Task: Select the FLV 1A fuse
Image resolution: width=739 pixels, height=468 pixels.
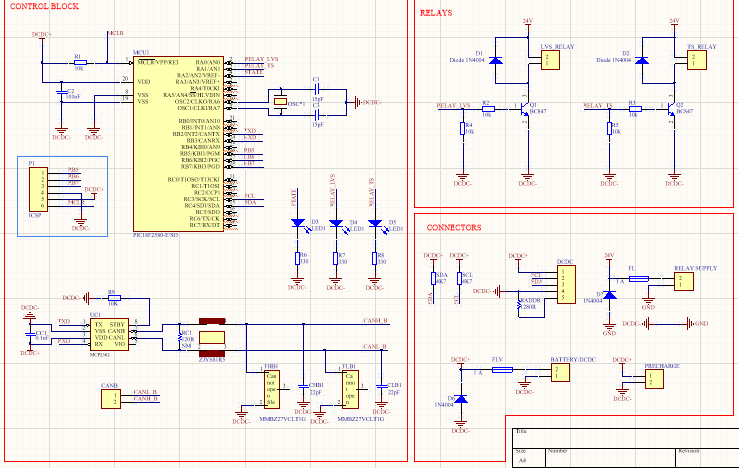Action: (x=502, y=370)
